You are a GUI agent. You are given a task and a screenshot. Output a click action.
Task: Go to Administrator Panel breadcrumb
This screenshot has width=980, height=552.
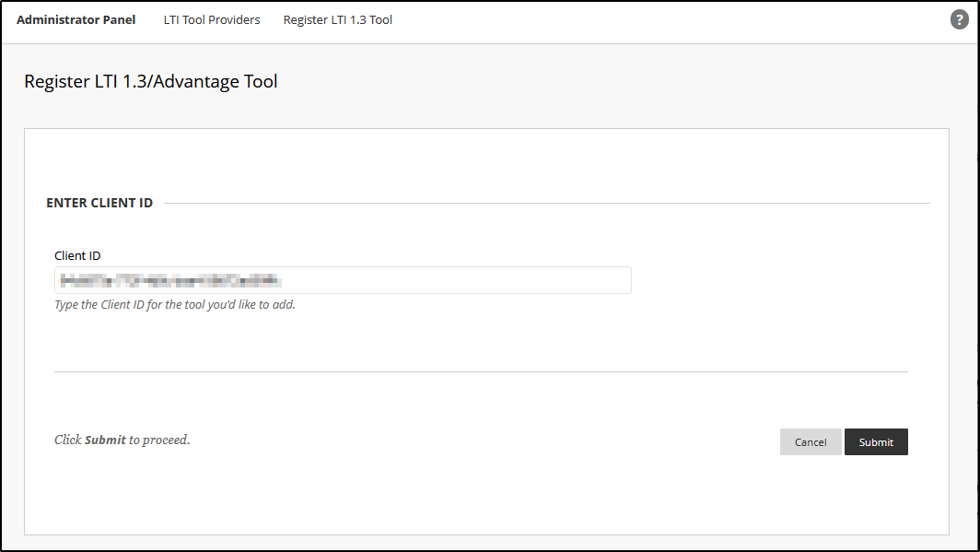(76, 19)
